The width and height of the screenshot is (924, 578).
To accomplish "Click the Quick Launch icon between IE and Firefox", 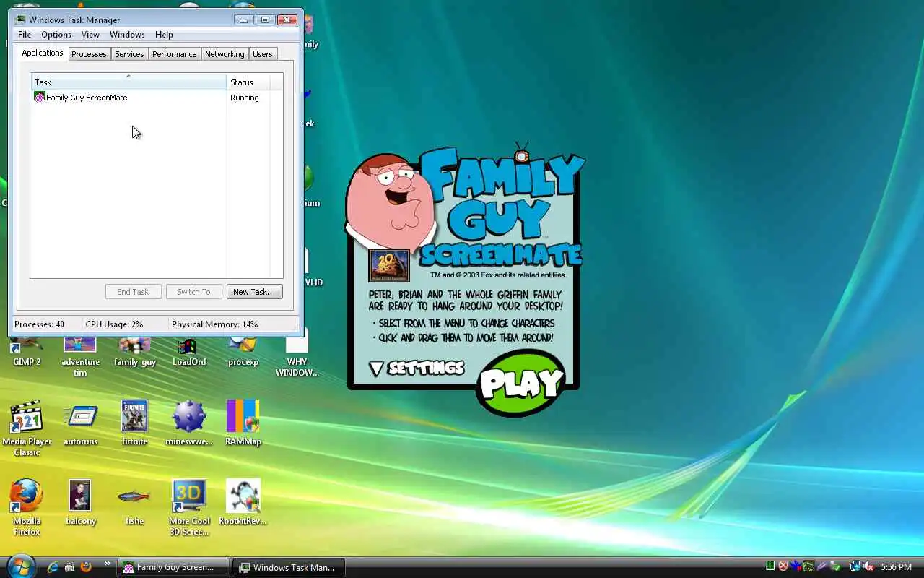I will (x=69, y=567).
